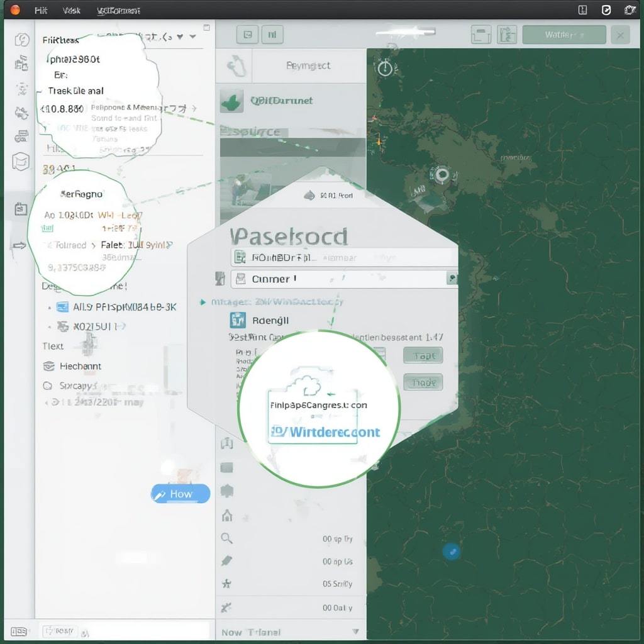Click the right-arrow icon in left sidebar
644x644 pixels.
pos(19,246)
